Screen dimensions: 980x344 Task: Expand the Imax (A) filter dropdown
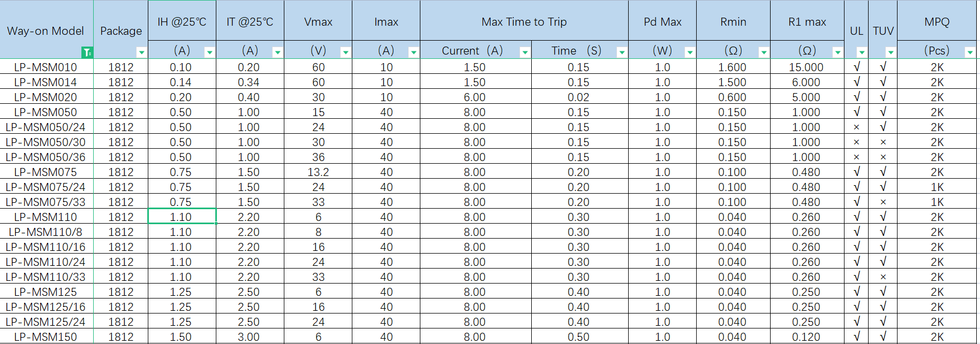coord(413,52)
